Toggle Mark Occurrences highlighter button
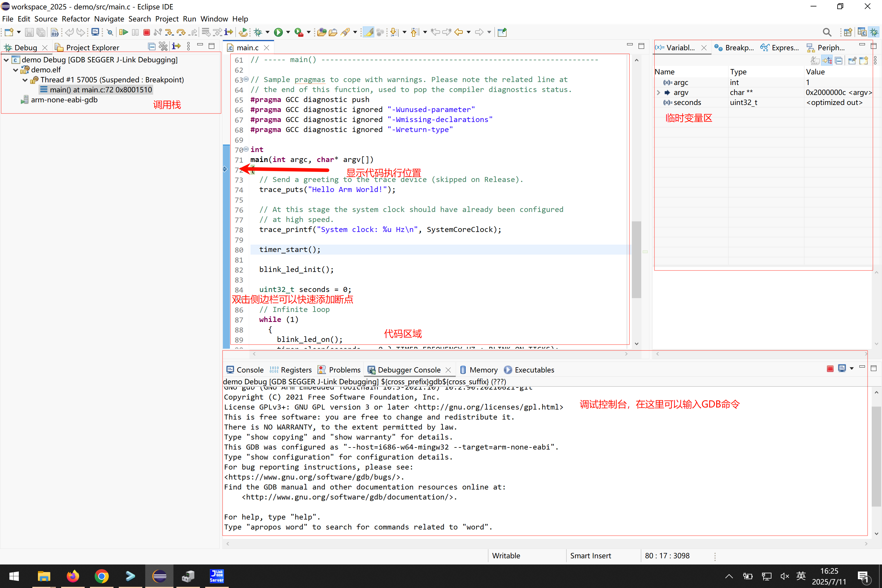The image size is (882, 588). pyautogui.click(x=369, y=32)
